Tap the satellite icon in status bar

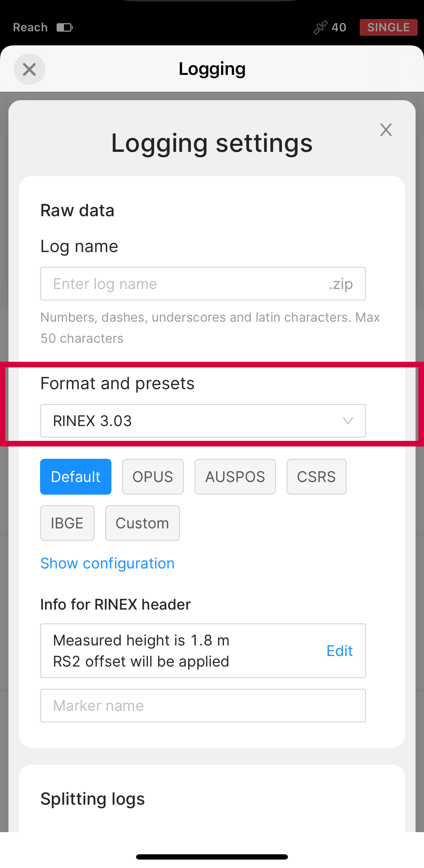tap(320, 27)
